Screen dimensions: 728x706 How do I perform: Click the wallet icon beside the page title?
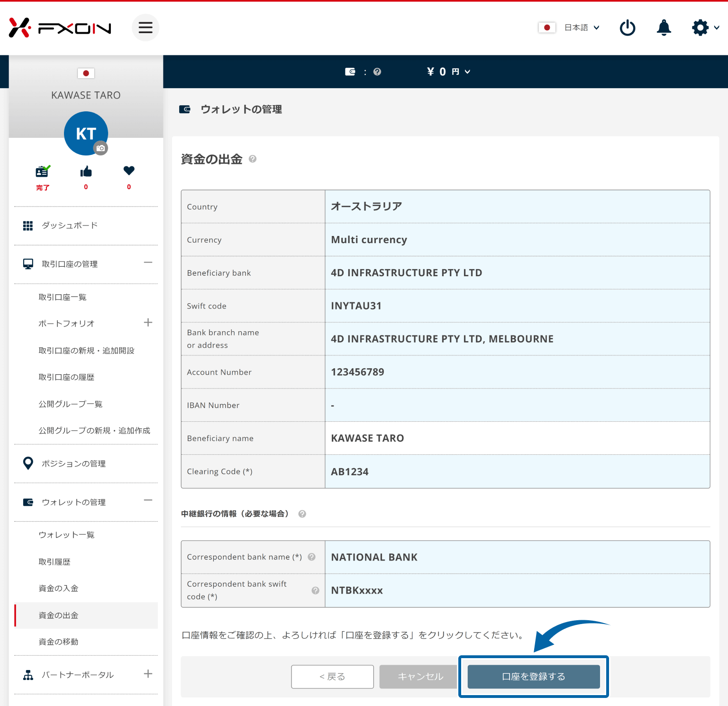pyautogui.click(x=185, y=109)
